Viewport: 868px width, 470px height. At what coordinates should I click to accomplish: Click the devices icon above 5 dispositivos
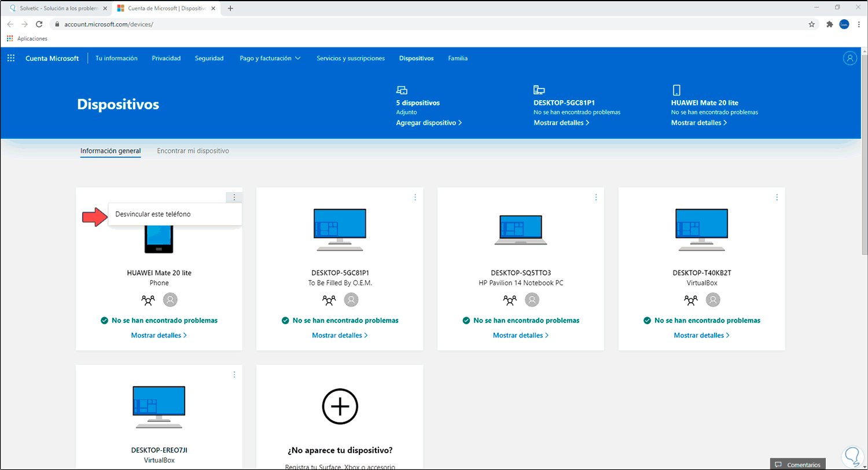point(402,90)
